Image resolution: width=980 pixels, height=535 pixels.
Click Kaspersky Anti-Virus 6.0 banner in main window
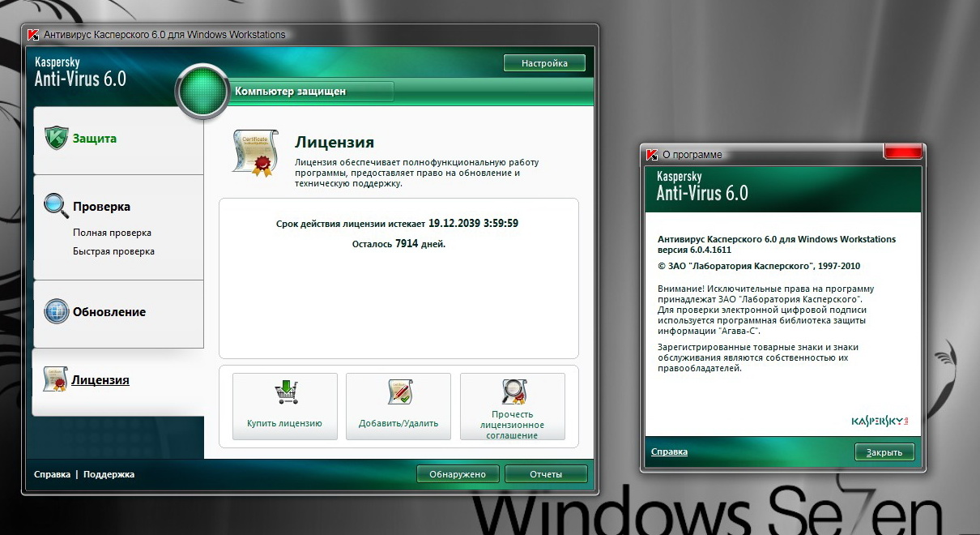click(x=80, y=73)
